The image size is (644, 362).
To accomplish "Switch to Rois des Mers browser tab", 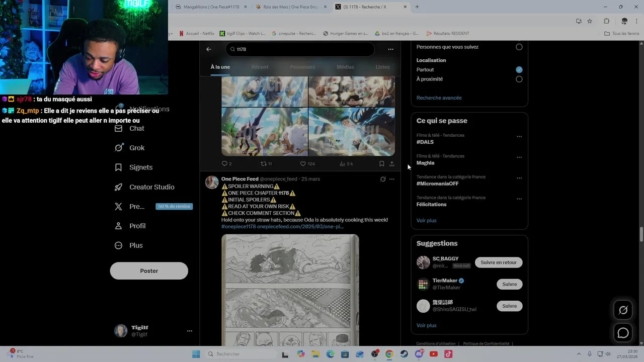I will [291, 7].
